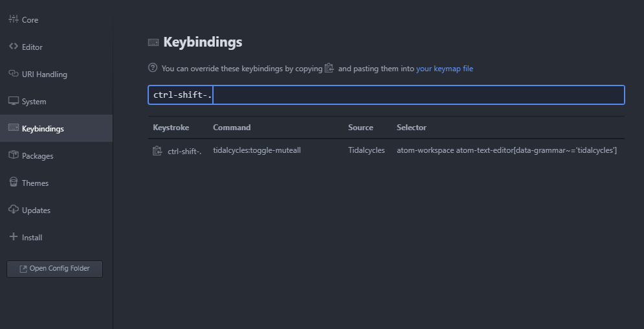Click the Selector column header

coord(412,128)
